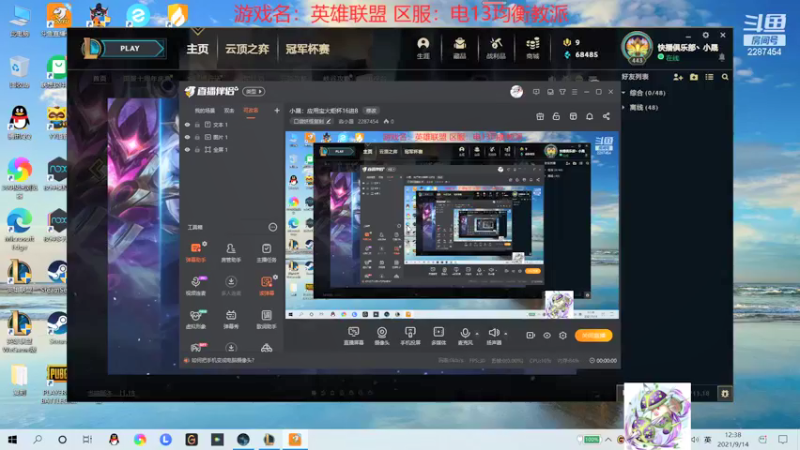Open the speaker dropdown arrow
The width and height of the screenshot is (800, 450).
(x=506, y=334)
